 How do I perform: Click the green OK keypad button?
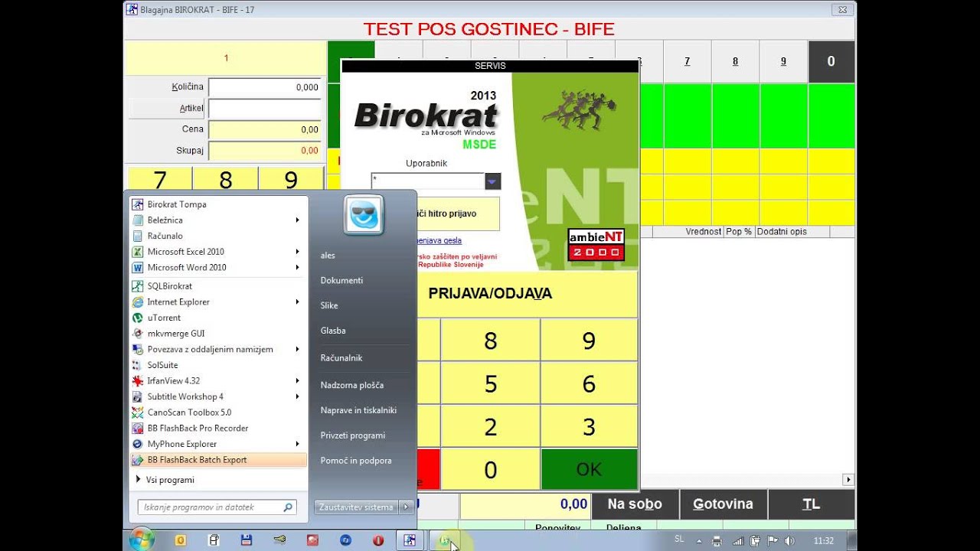tap(589, 469)
